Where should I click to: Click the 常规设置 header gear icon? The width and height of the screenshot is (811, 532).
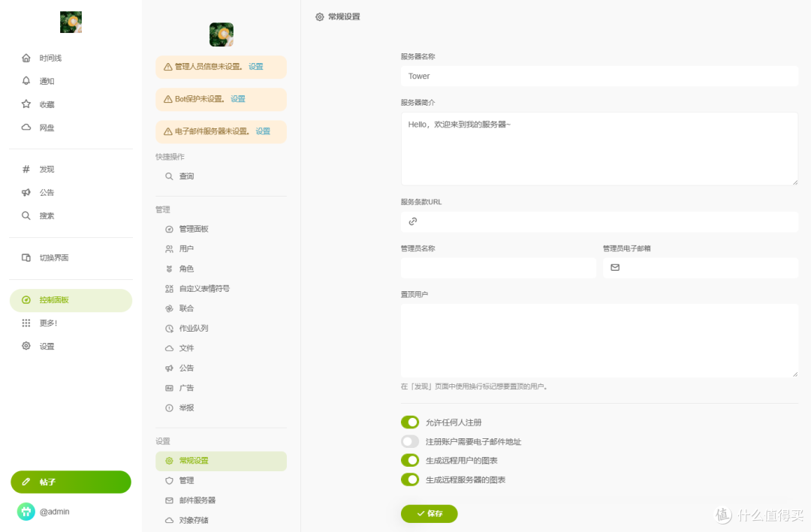click(320, 17)
